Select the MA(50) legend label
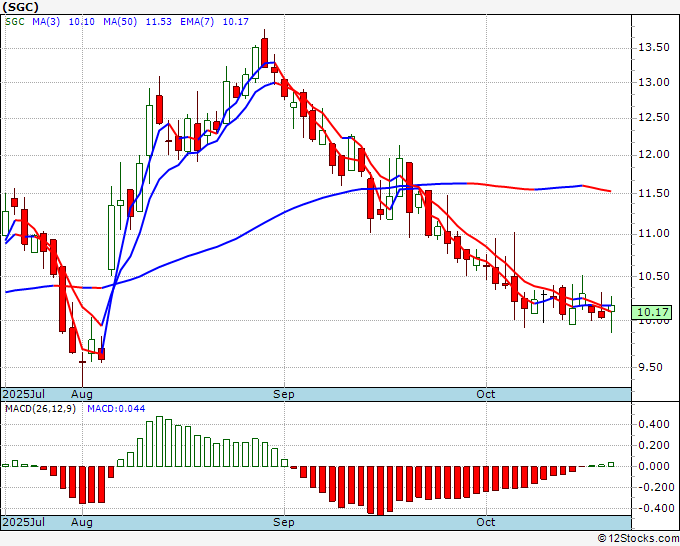Screen dimensions: 680x546 click(x=120, y=22)
